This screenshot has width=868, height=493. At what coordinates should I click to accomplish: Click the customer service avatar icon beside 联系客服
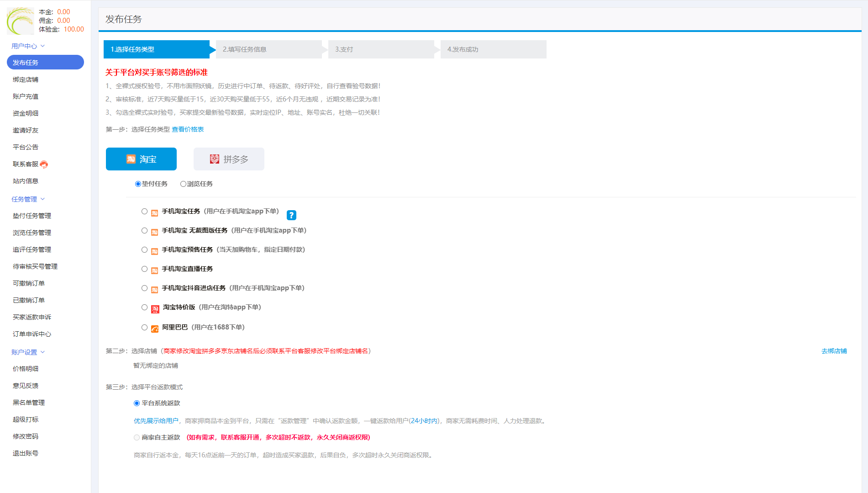point(44,164)
